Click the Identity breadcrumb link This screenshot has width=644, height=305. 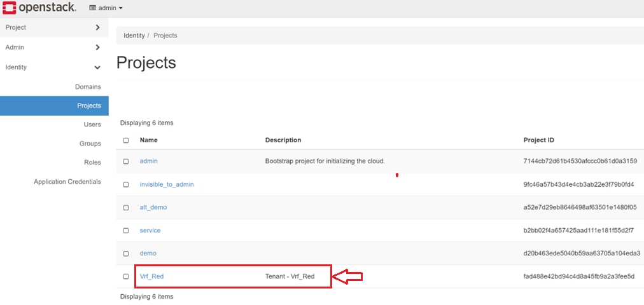point(134,36)
